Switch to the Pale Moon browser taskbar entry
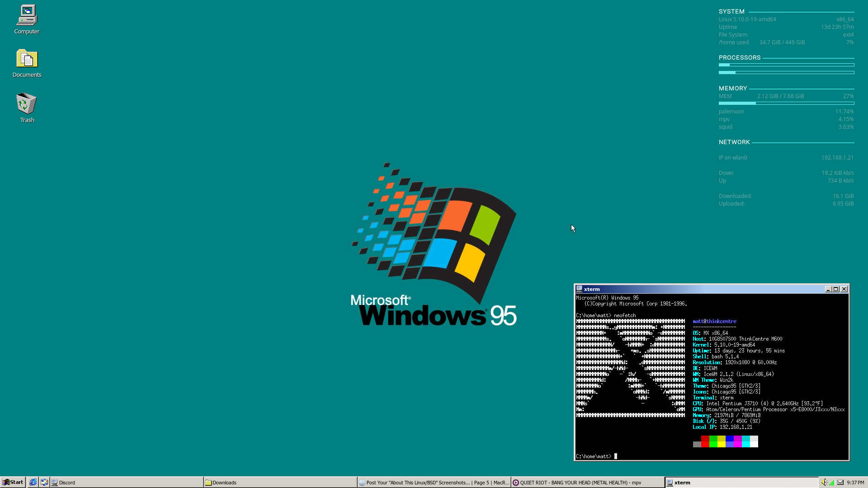The width and height of the screenshot is (868, 488). coord(434,482)
